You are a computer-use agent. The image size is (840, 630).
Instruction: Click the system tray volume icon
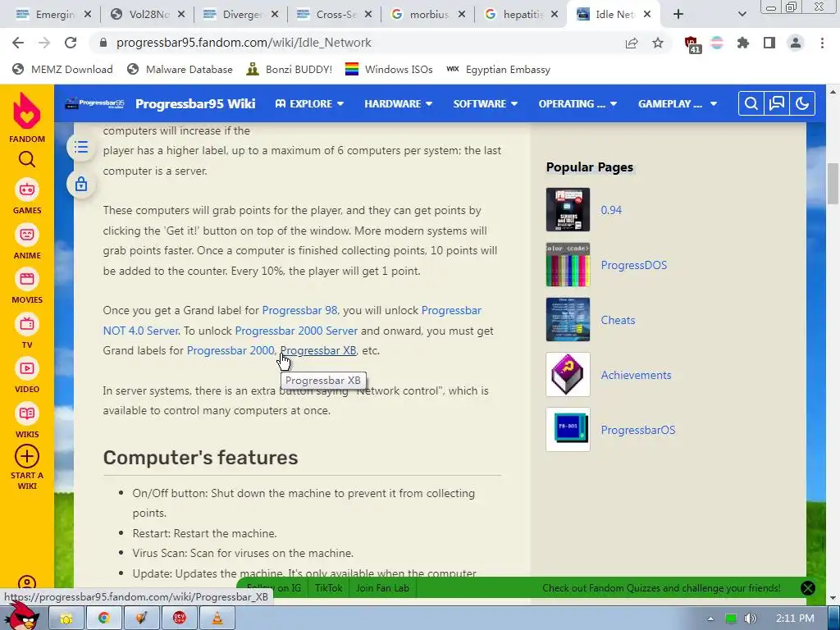[751, 619]
